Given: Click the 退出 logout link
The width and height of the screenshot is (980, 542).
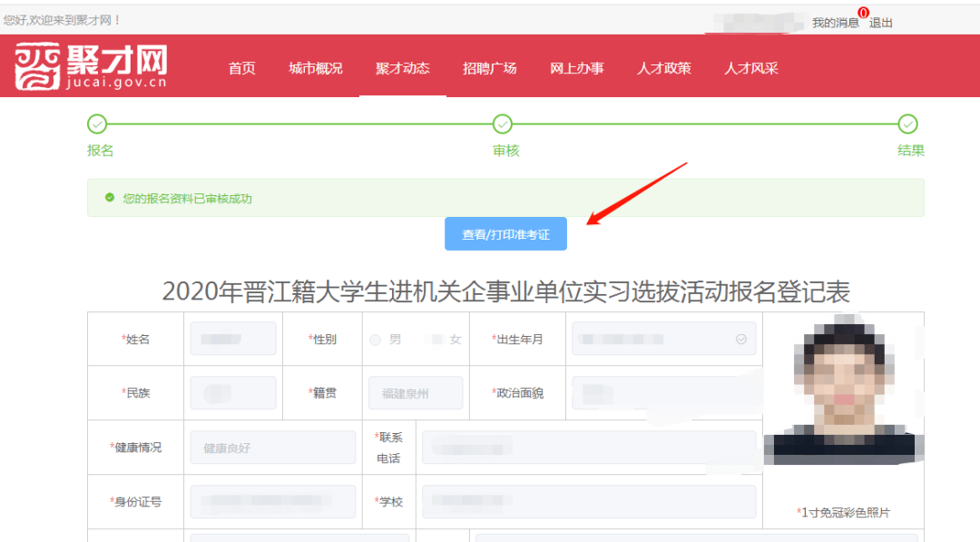Looking at the screenshot, I should coord(881,23).
